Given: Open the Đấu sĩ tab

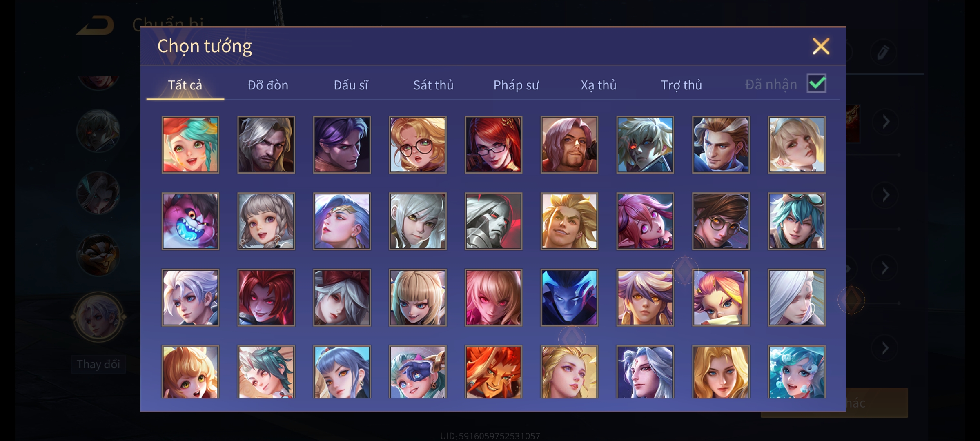Looking at the screenshot, I should coord(350,85).
